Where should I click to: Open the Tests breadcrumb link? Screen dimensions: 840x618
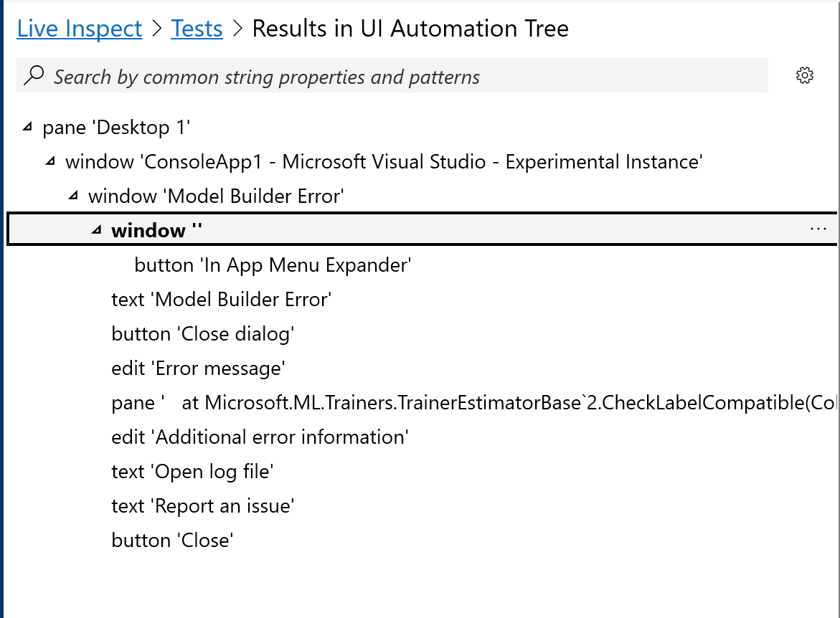(x=197, y=29)
